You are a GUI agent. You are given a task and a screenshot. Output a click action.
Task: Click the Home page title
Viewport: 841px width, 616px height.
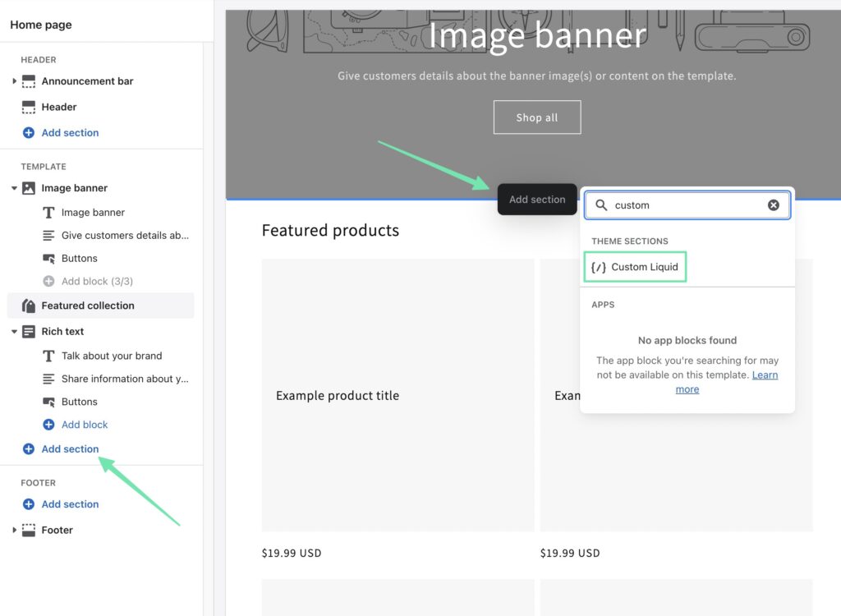point(40,25)
